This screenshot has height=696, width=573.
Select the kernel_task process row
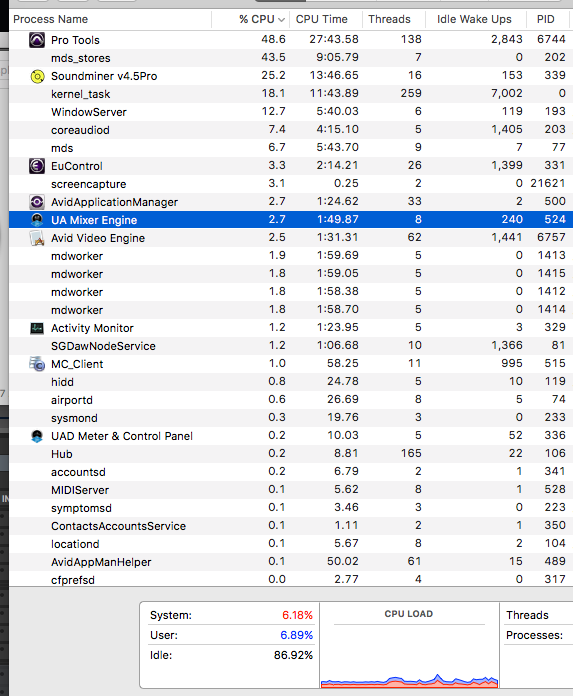click(291, 94)
